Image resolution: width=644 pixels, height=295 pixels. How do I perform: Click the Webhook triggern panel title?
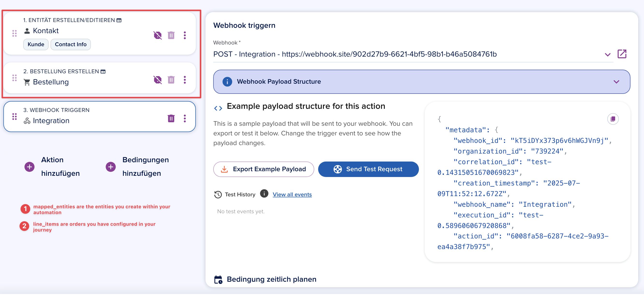244,25
